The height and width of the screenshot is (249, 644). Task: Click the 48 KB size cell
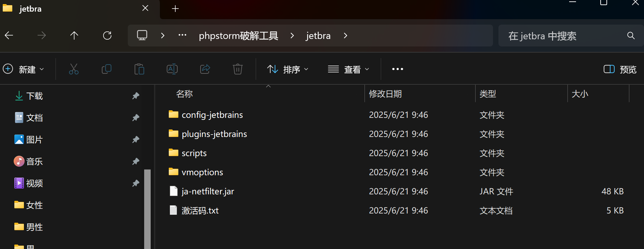click(x=613, y=191)
